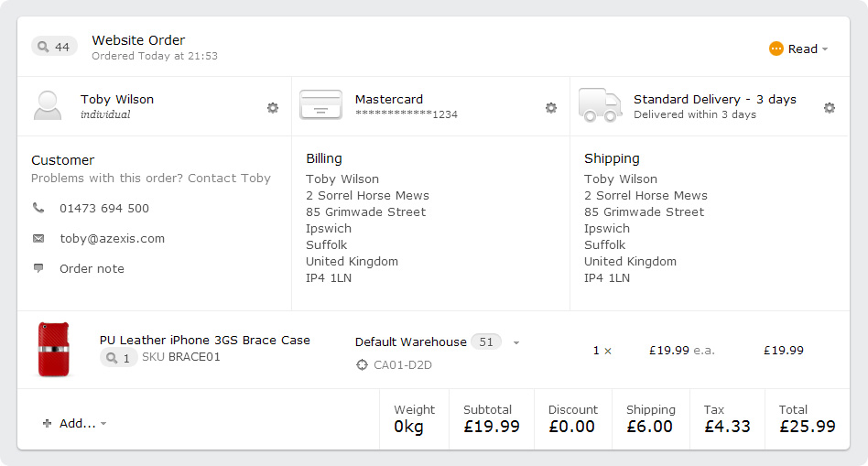Click the product search badge showing 1

pos(118,358)
